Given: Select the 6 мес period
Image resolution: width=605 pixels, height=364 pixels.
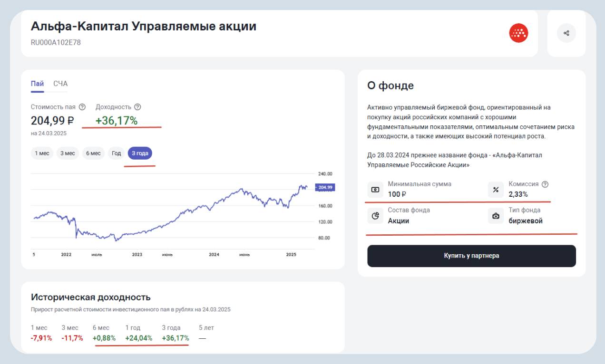Looking at the screenshot, I should (93, 153).
